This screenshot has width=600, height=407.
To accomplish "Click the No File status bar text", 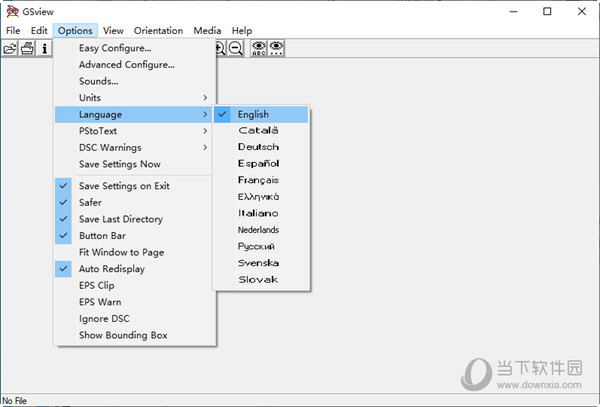I will [x=15, y=401].
